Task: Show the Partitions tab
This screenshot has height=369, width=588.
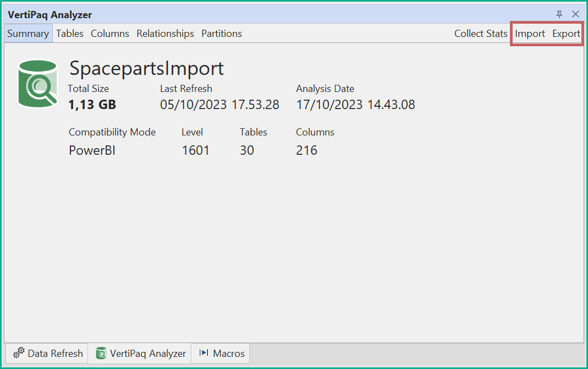Action: [222, 34]
